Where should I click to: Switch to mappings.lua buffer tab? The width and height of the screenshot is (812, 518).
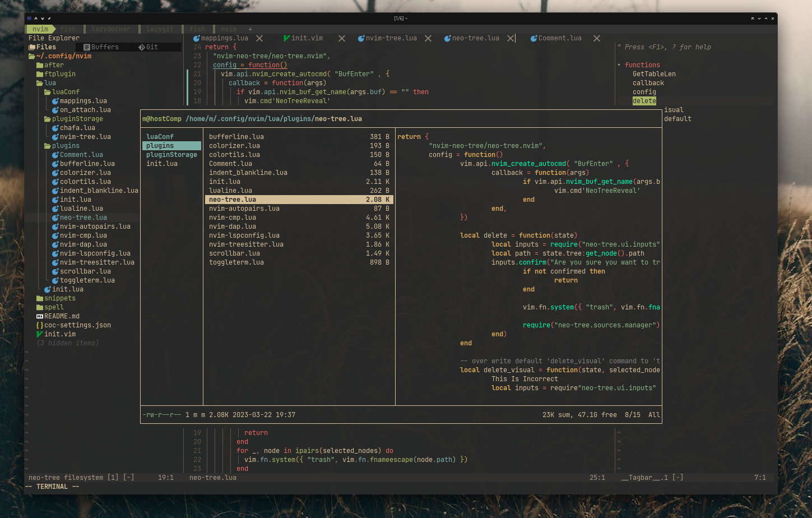point(221,38)
